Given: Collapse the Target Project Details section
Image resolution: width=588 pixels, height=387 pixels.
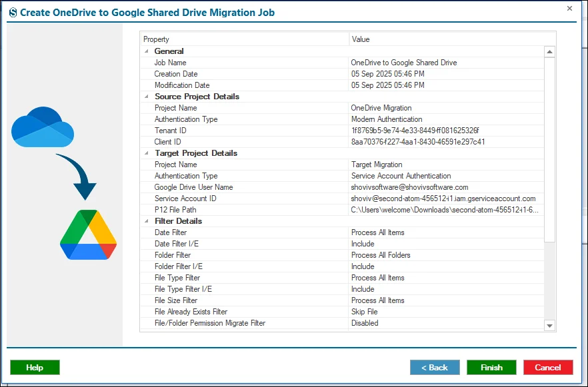Looking at the screenshot, I should click(147, 153).
